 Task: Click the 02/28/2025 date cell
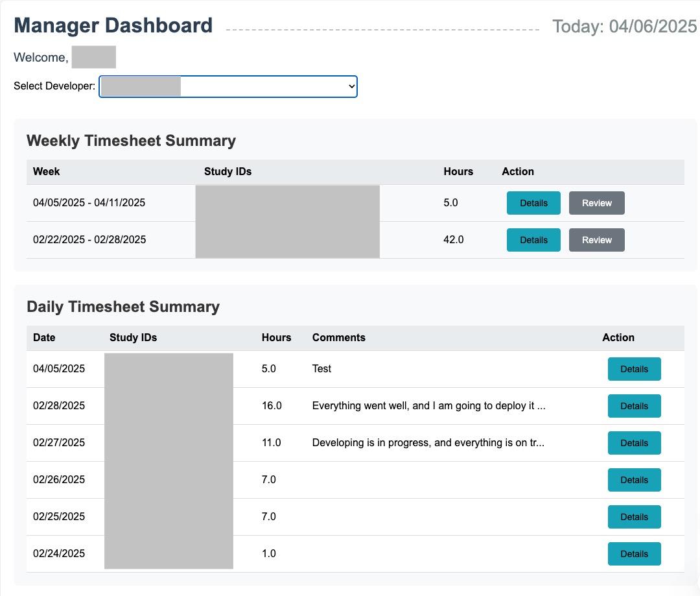[x=59, y=406]
